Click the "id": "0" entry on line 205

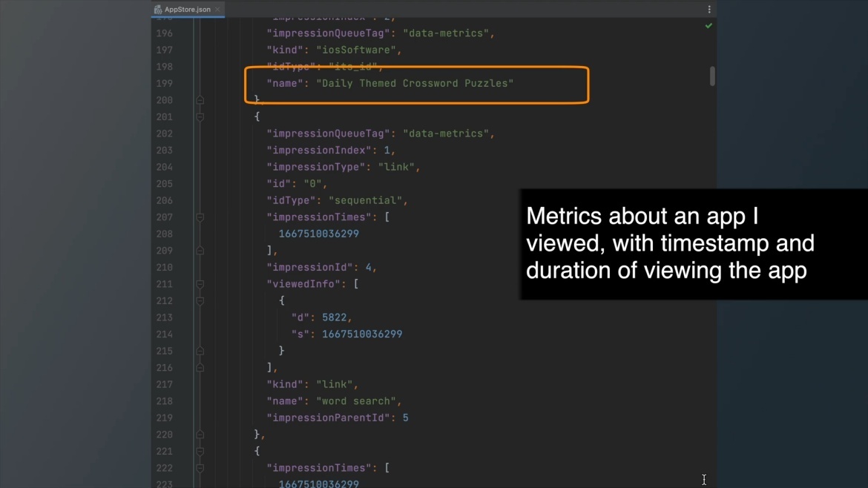click(297, 184)
